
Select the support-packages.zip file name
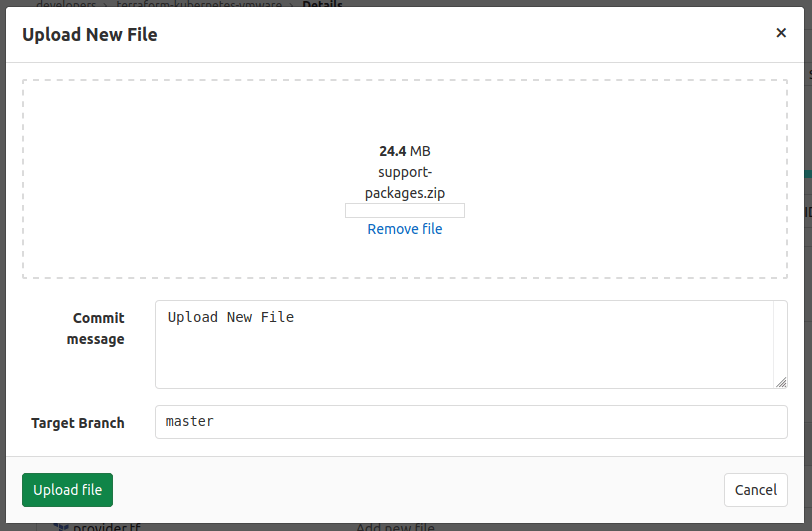pyautogui.click(x=404, y=182)
